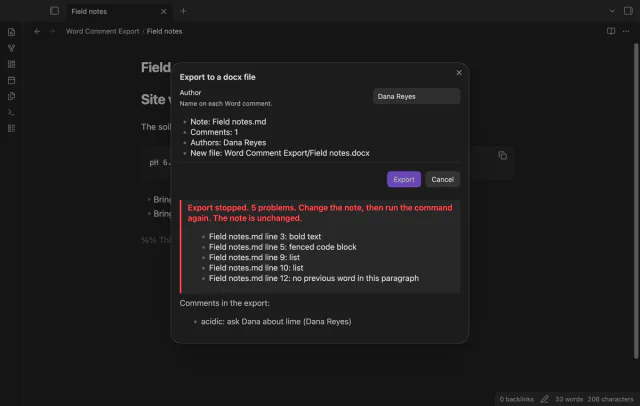Toggle editing mode pencil icon in status bar

[544, 399]
